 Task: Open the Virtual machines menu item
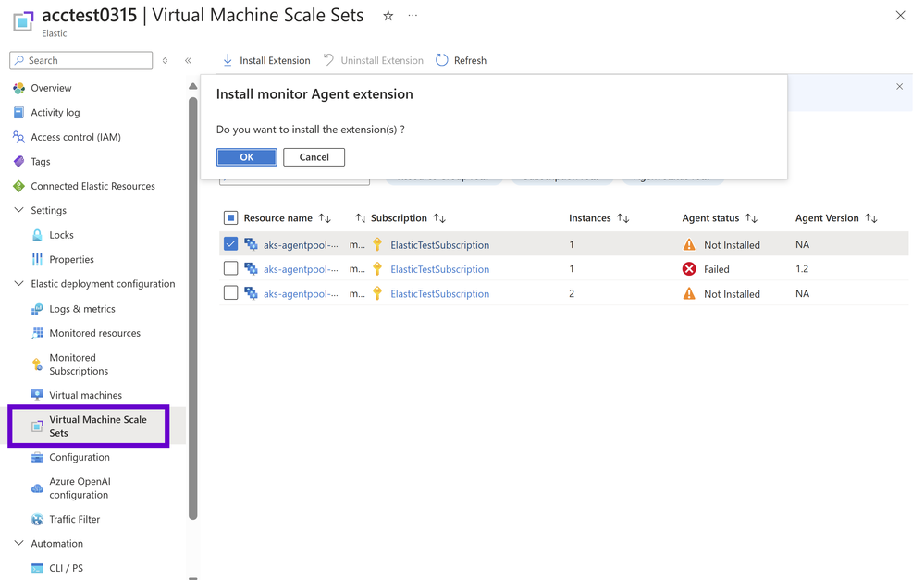tap(85, 395)
